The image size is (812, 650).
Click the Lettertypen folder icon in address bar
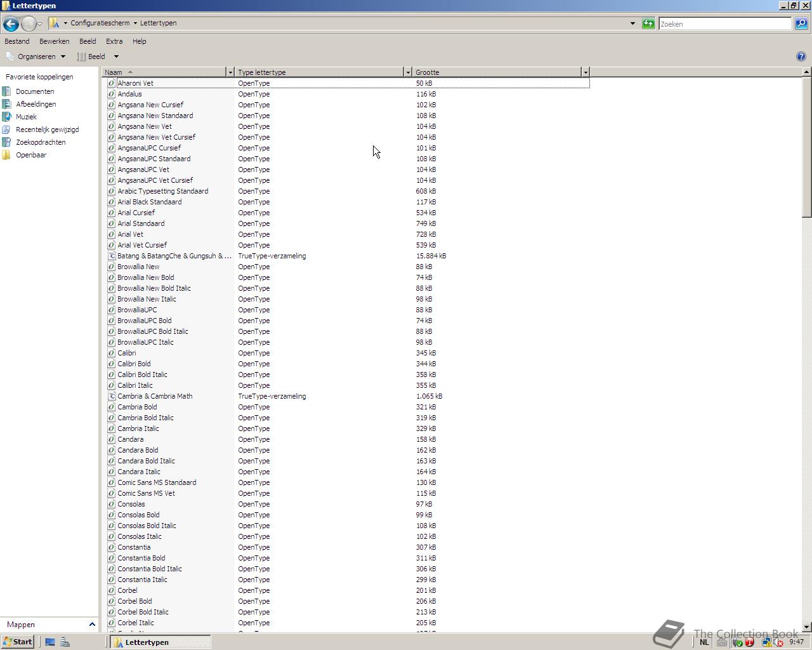point(55,23)
